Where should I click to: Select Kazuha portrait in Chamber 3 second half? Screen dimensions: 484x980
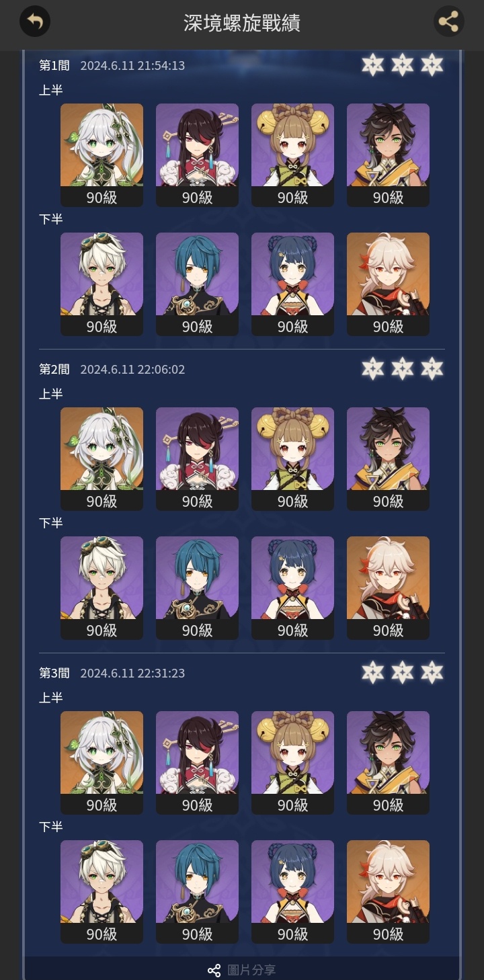[x=388, y=892]
